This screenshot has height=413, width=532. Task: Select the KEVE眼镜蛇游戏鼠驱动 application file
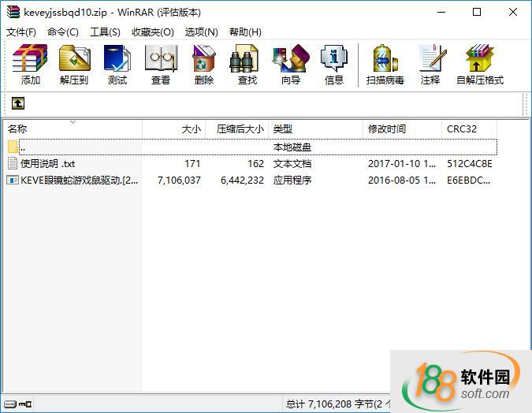pyautogui.click(x=79, y=180)
